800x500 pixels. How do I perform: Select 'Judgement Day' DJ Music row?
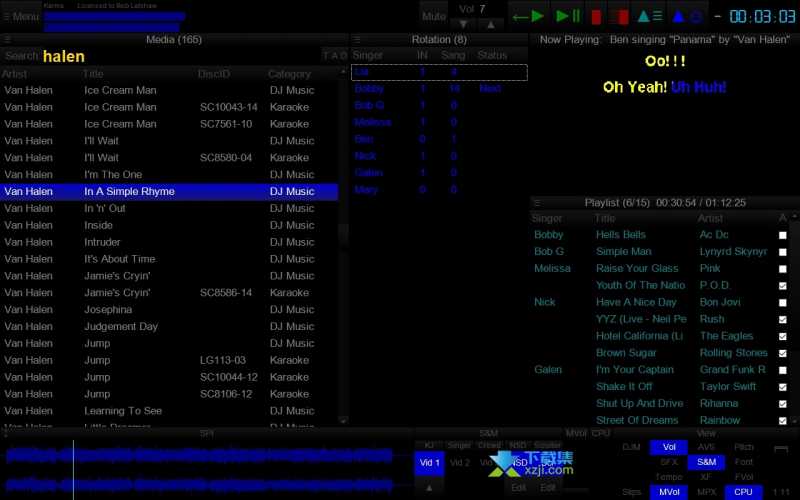169,327
